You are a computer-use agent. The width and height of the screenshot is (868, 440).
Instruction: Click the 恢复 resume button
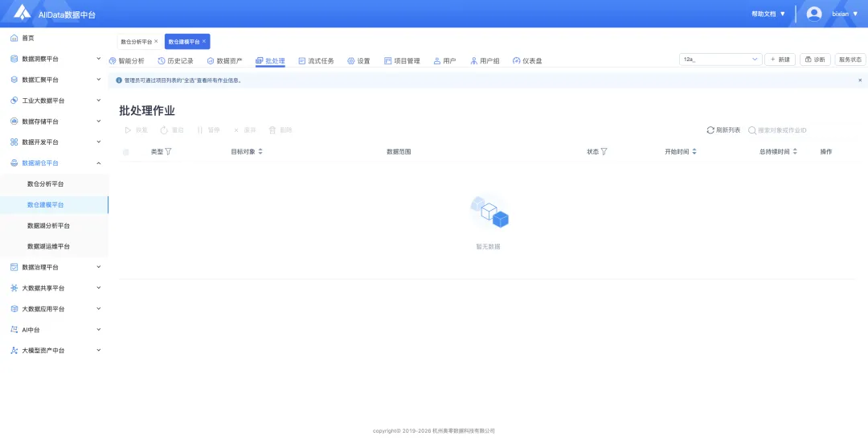point(136,130)
